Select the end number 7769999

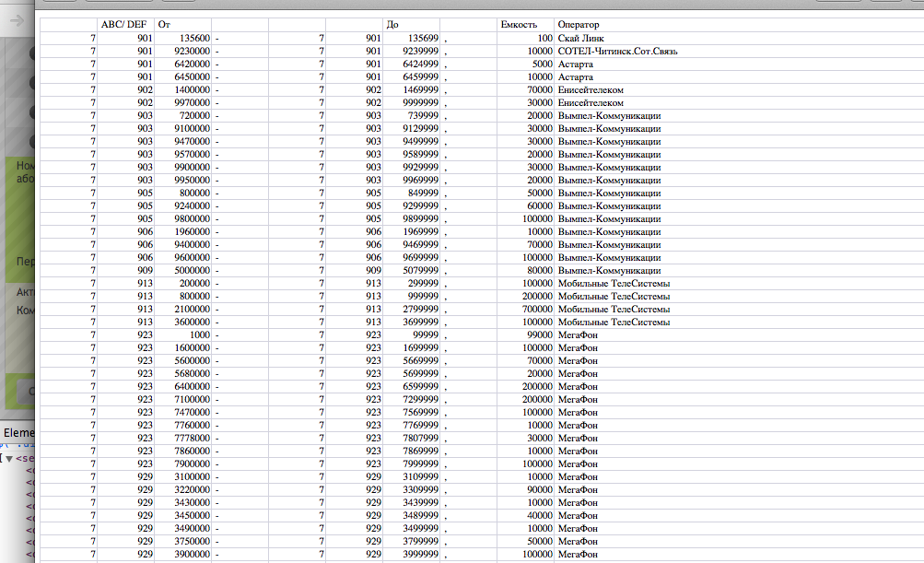coord(420,426)
